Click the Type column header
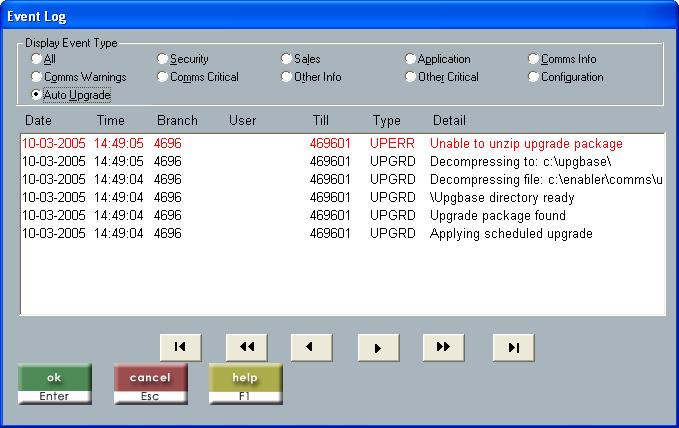 point(387,120)
